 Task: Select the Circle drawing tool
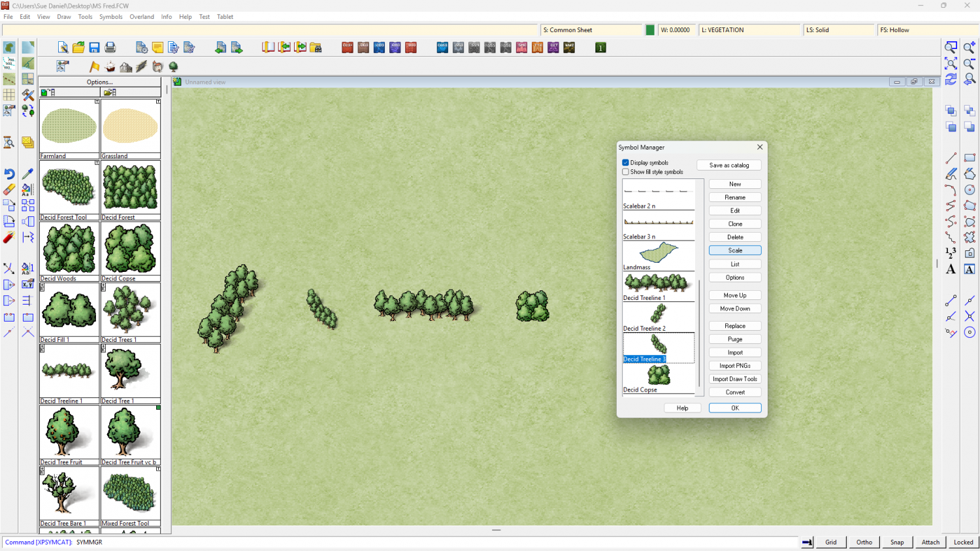(x=970, y=190)
